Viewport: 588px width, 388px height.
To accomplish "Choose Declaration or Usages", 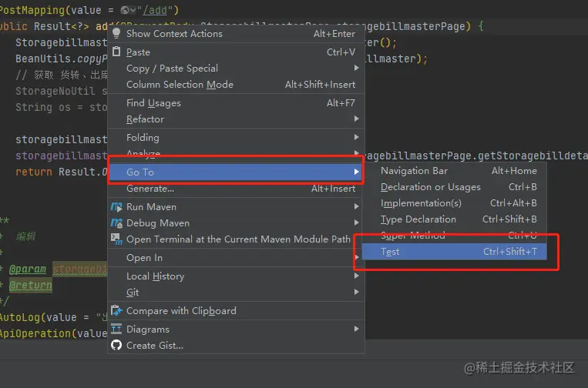I will pos(430,187).
